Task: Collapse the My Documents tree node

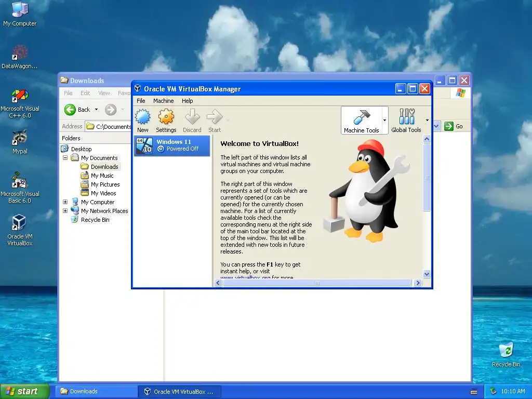Action: 65,158
